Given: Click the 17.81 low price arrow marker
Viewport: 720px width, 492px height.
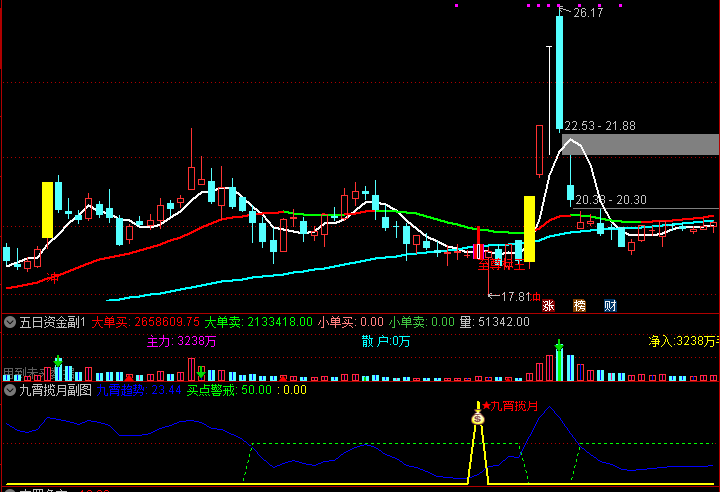Looking at the screenshot, I should [490, 296].
